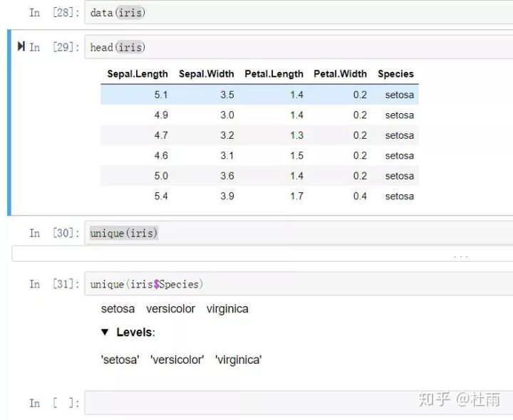This screenshot has height=420, width=513.
Task: Click the quoted 'setosa' level
Action: 120,360
